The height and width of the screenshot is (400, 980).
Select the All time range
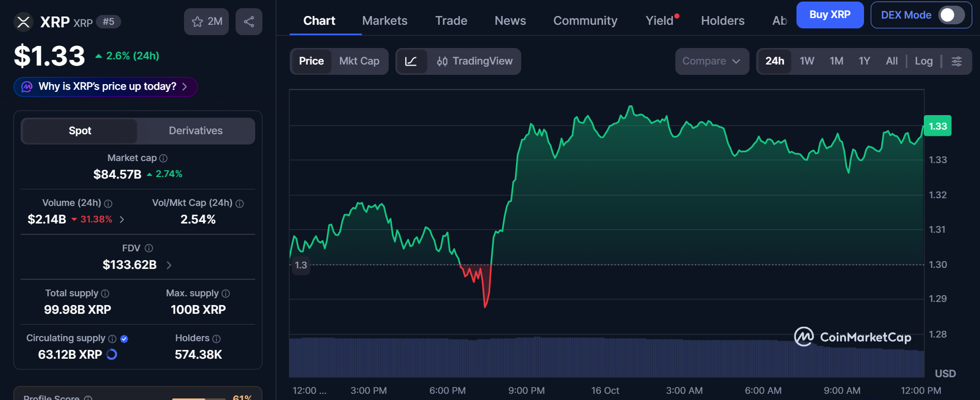(892, 61)
